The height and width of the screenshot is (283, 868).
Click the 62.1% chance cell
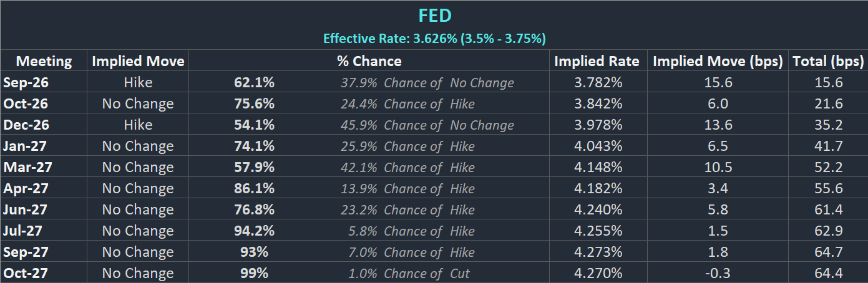(254, 82)
